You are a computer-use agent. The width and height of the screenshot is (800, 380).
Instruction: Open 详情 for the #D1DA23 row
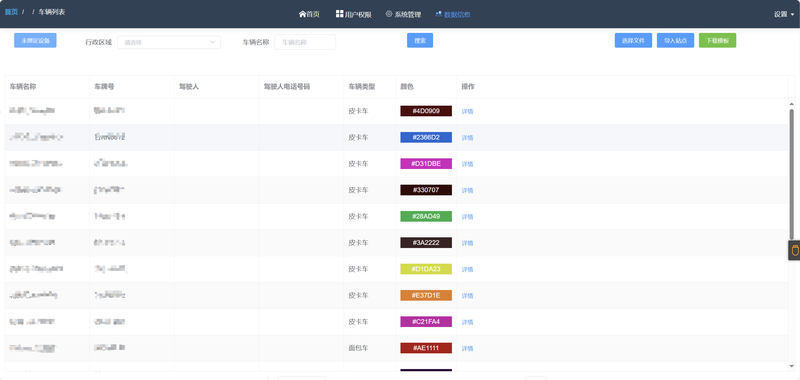pyautogui.click(x=467, y=269)
